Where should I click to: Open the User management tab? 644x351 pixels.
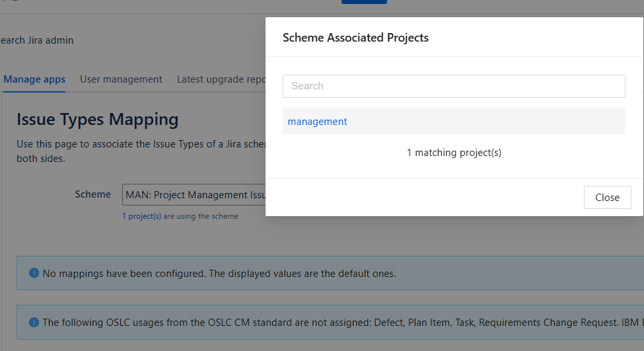[121, 79]
